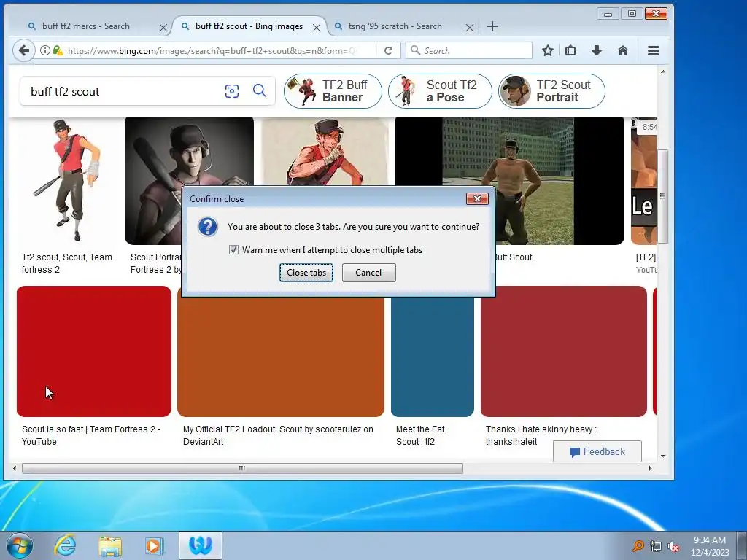This screenshot has height=560, width=747.
Task: Open Windows Media Player on taskbar
Action: point(154,545)
